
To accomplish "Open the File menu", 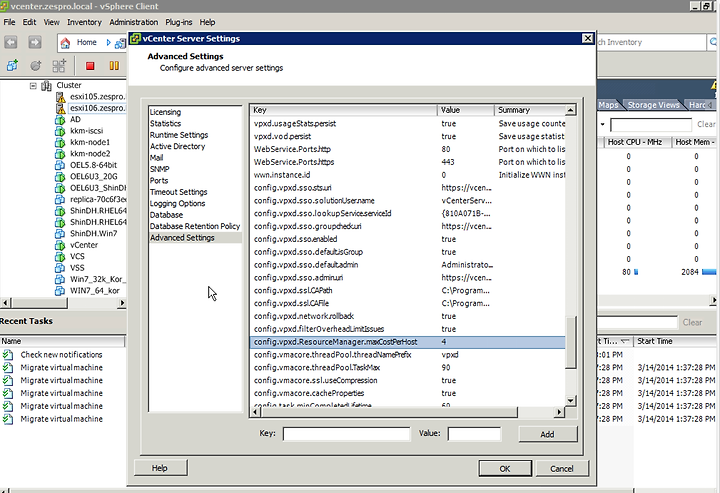I will click(x=9, y=22).
